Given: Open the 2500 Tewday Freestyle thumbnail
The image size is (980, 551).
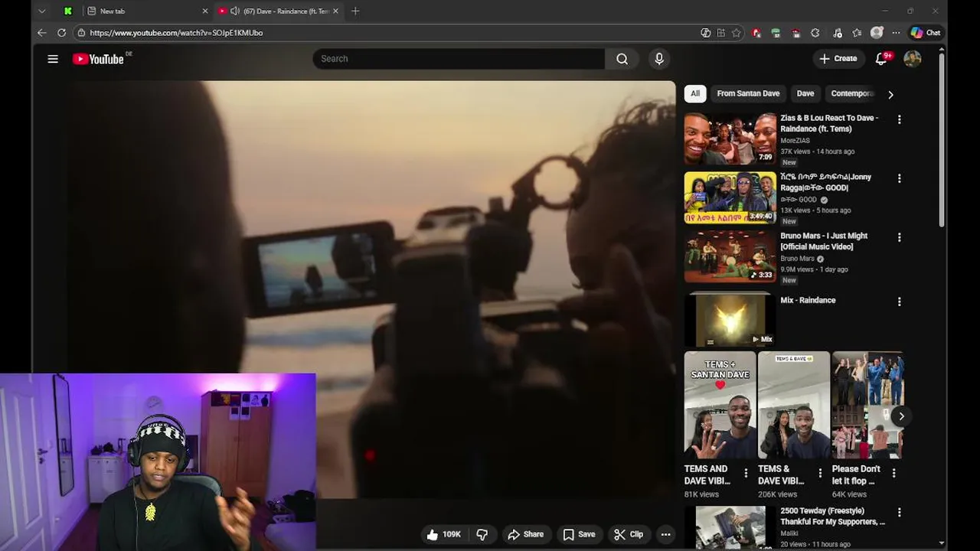Looking at the screenshot, I should (x=730, y=527).
